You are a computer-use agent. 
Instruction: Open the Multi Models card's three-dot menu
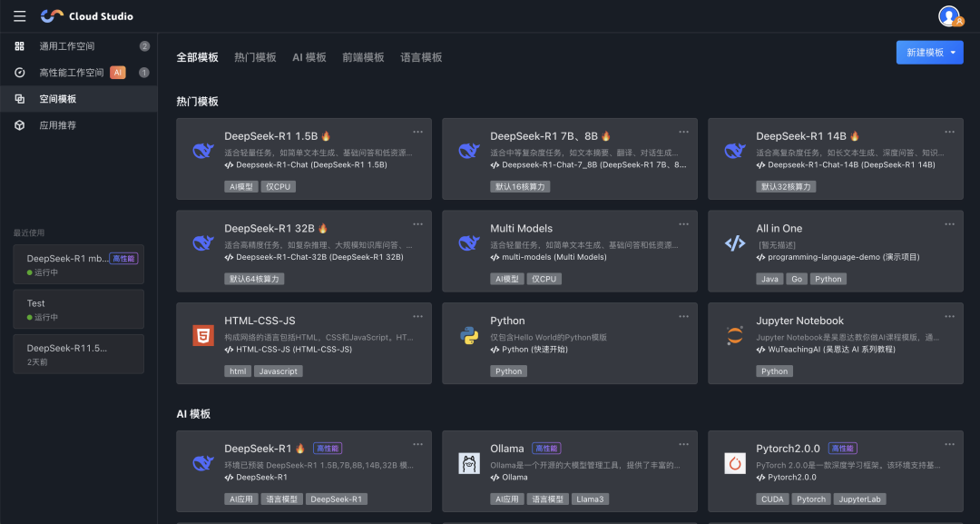pyautogui.click(x=683, y=223)
